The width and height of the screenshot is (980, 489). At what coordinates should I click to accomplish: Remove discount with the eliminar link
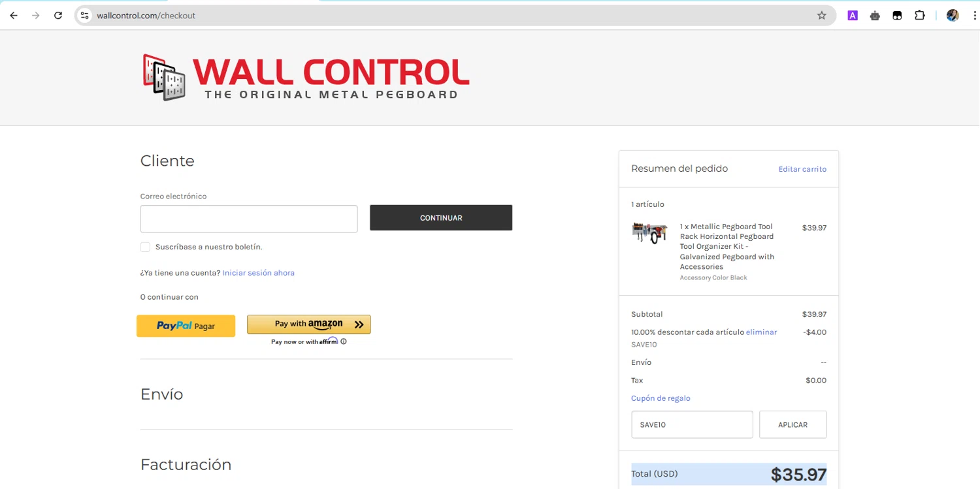point(761,332)
